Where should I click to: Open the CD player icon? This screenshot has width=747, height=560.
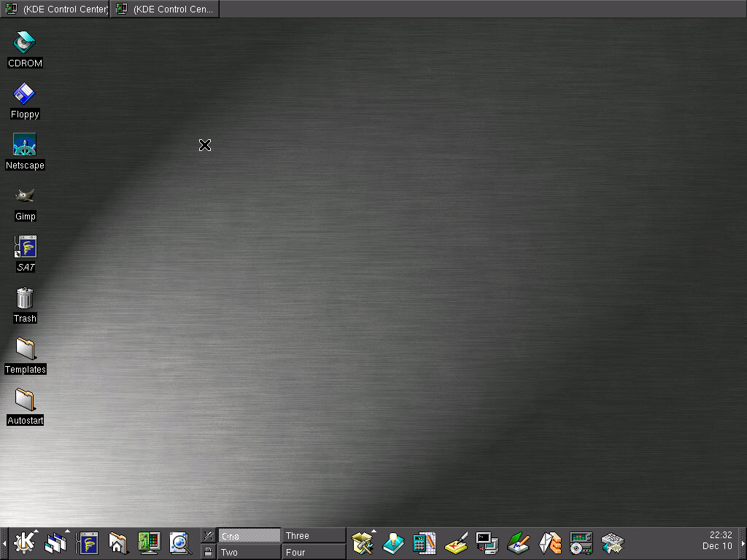coord(581,543)
